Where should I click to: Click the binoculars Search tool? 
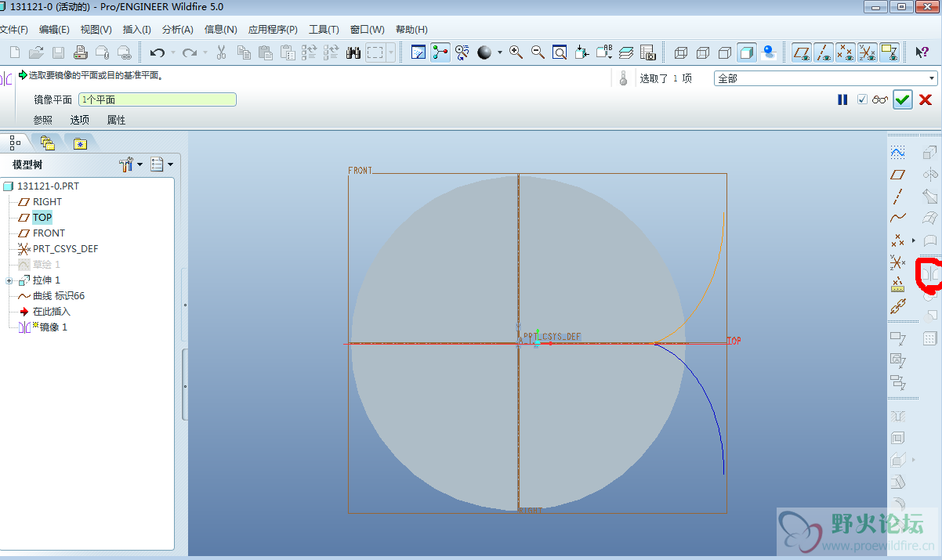(x=353, y=52)
